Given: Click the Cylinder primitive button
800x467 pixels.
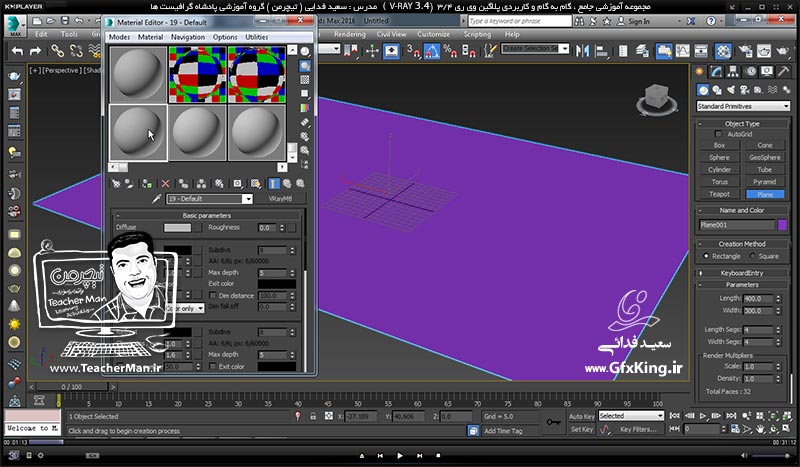Looking at the screenshot, I should [x=719, y=169].
